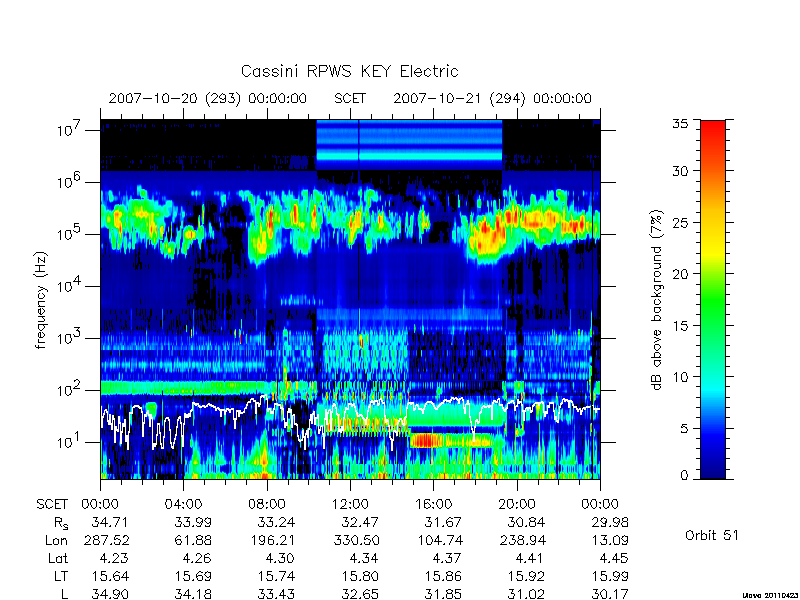Click the L value 31.02
Image resolution: width=800 pixels, height=600 pixels.
click(x=527, y=594)
